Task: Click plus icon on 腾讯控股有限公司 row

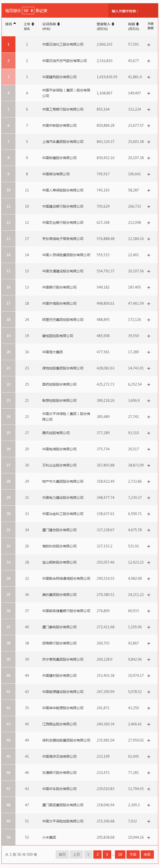Action: [x=148, y=433]
